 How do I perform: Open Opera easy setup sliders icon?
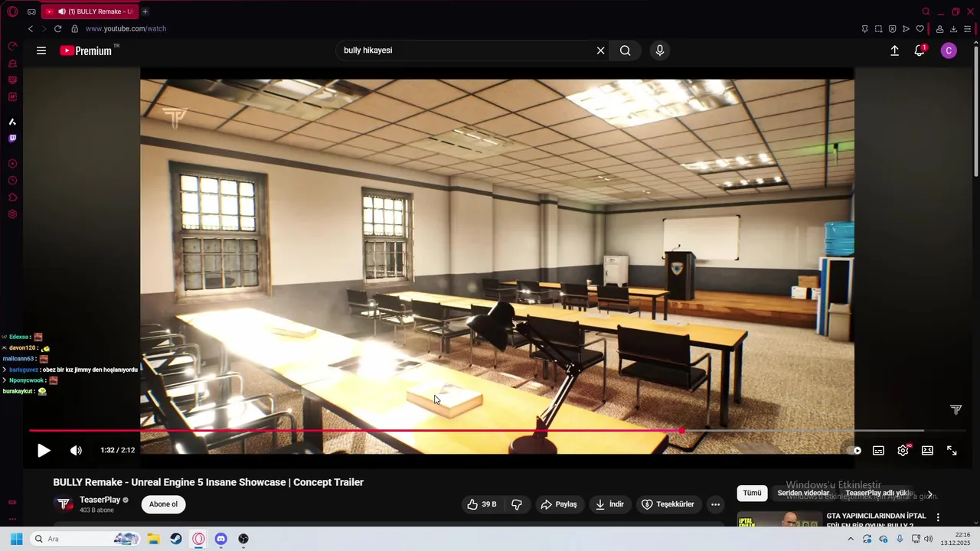point(968,29)
